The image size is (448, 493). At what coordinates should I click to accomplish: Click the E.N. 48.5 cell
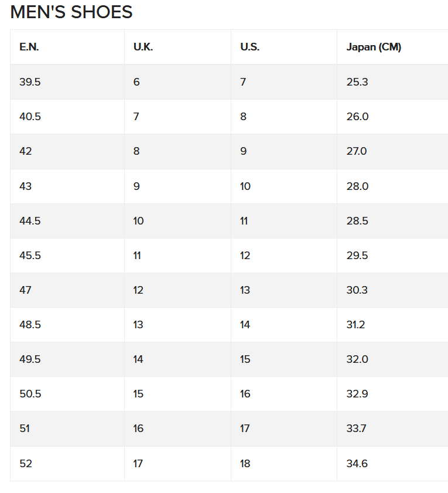[67, 325]
